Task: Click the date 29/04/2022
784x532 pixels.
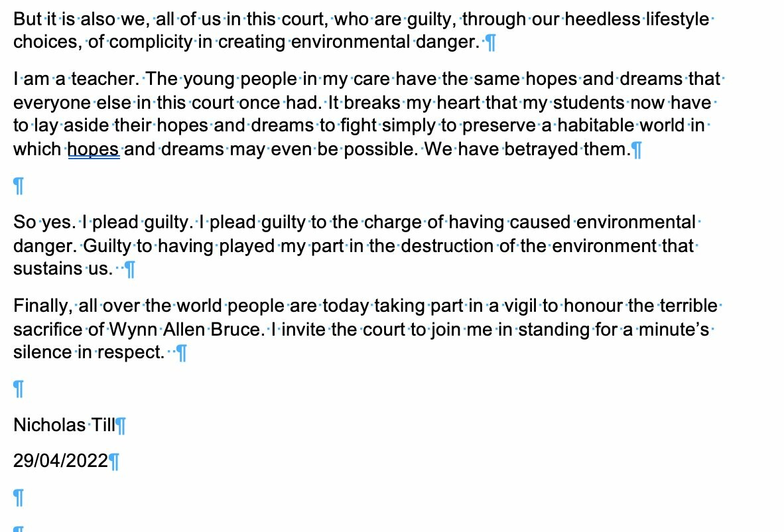Action: (60, 460)
